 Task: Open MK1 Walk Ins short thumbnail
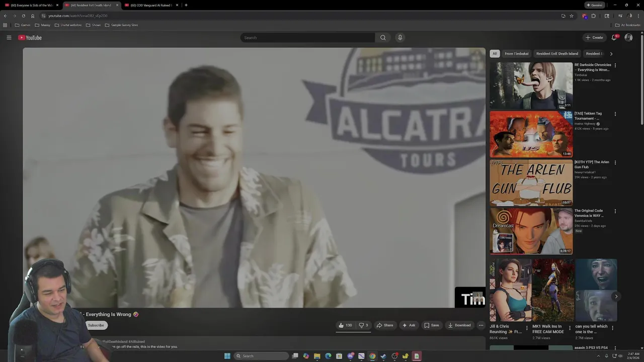553,290
